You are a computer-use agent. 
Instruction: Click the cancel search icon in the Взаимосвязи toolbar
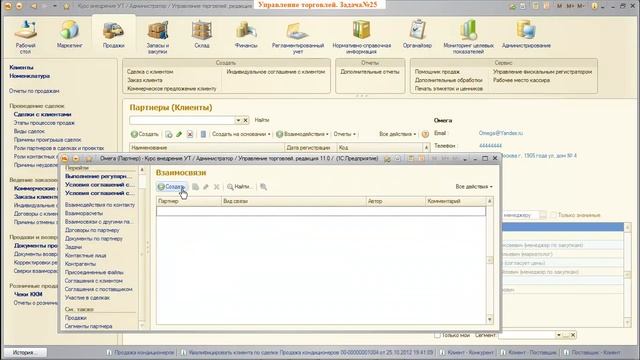[263, 187]
